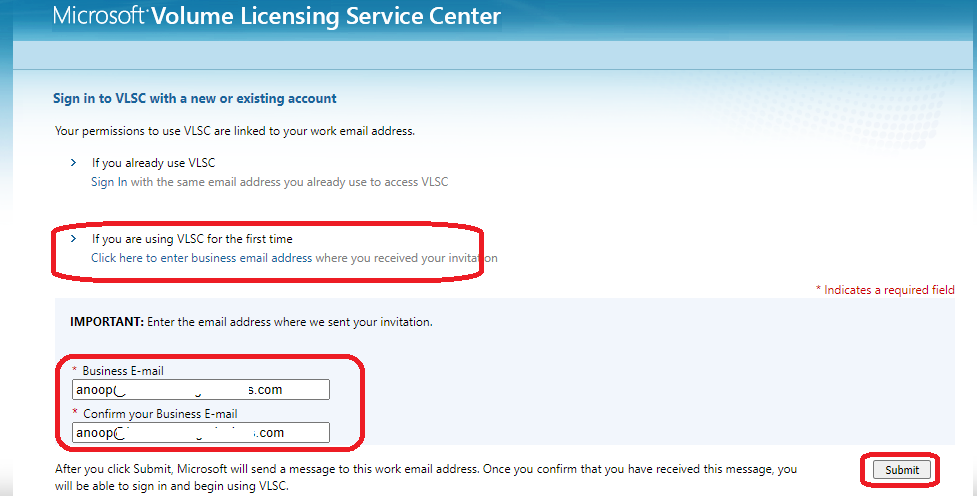977x496 pixels.
Task: Expand the 'using VLSC for the first time' chevron
Action: click(74, 239)
